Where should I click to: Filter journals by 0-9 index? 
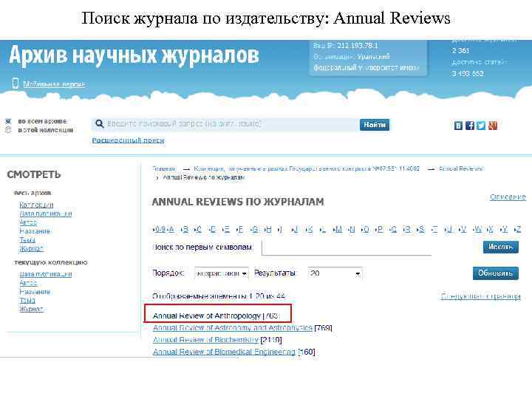click(x=160, y=230)
